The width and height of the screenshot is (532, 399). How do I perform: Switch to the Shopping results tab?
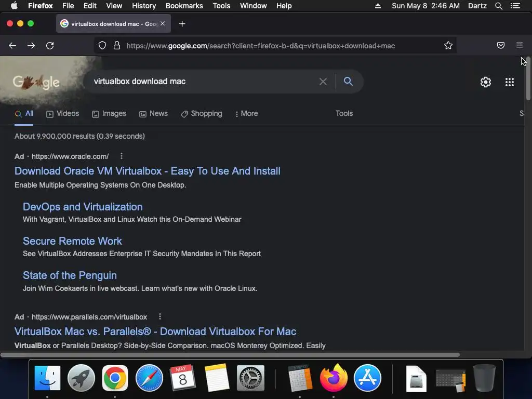coord(202,114)
